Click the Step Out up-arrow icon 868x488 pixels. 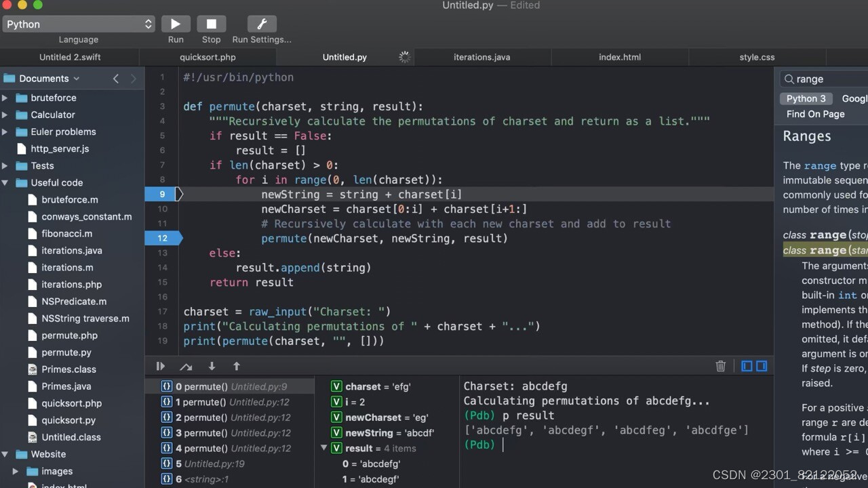[x=236, y=366]
